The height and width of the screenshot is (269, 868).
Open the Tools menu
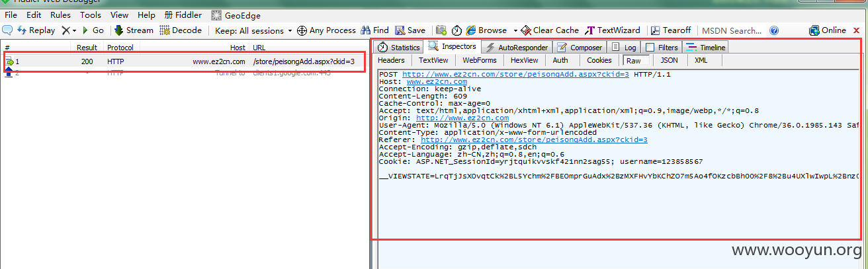tap(91, 15)
